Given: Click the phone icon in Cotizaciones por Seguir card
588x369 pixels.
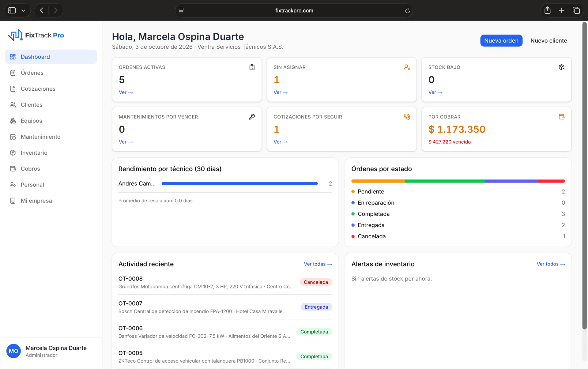Looking at the screenshot, I should 407,117.
